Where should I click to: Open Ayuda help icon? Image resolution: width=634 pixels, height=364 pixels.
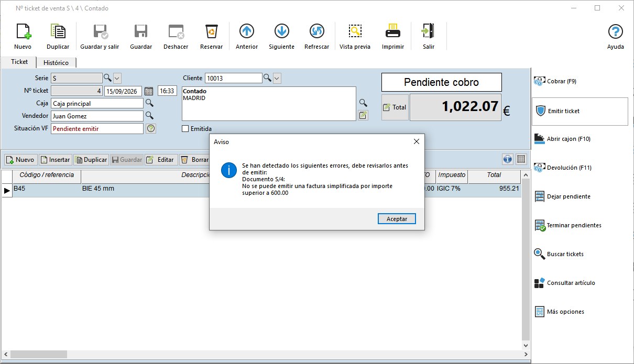pos(616,37)
